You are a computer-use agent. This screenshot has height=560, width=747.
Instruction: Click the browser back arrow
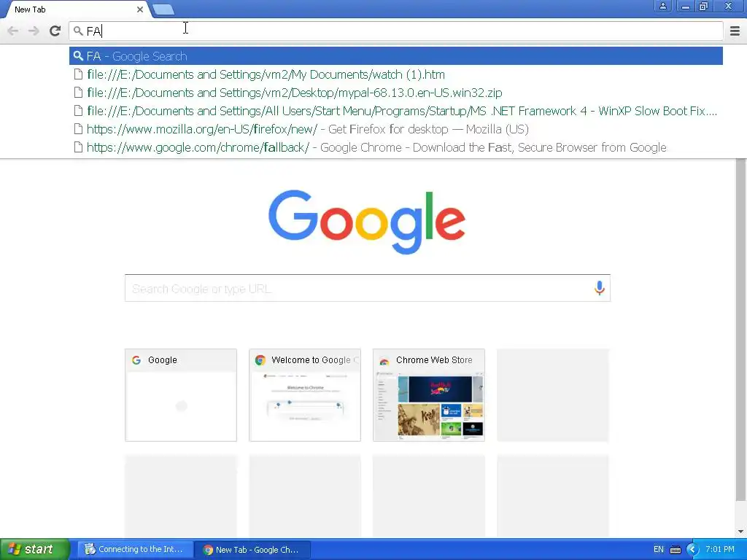[x=13, y=31]
